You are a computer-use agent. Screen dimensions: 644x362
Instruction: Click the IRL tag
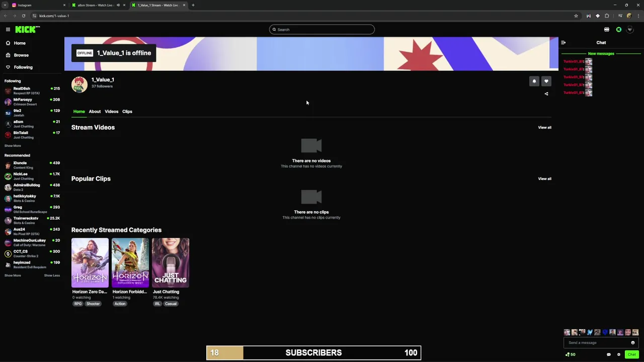[157, 304]
